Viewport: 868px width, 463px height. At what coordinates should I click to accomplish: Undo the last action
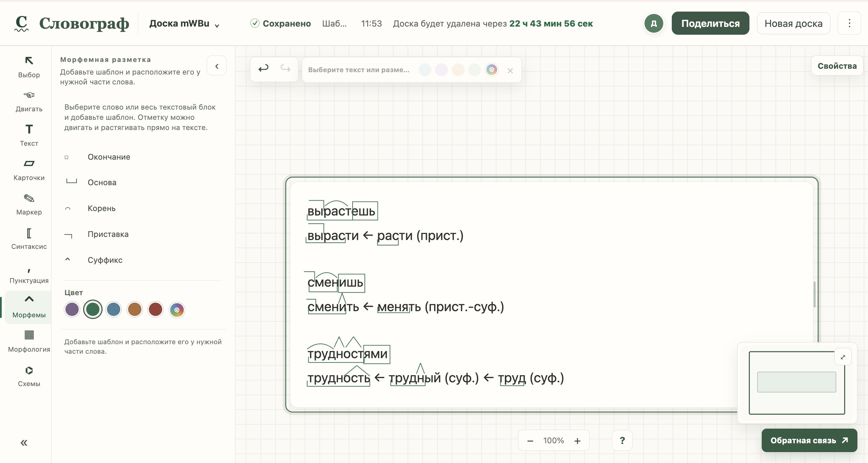263,69
